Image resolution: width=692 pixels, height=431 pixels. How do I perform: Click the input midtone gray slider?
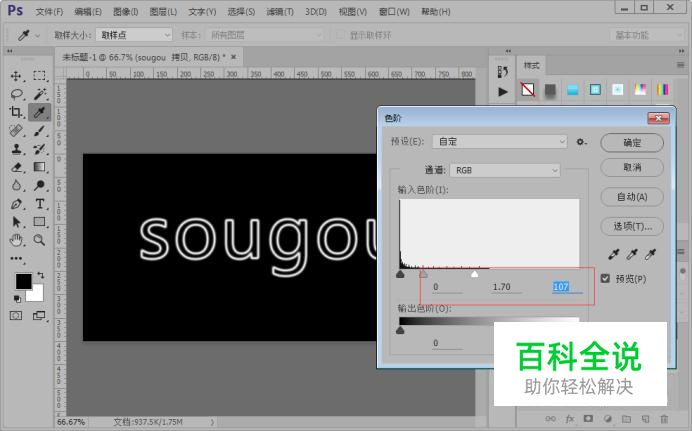click(423, 274)
